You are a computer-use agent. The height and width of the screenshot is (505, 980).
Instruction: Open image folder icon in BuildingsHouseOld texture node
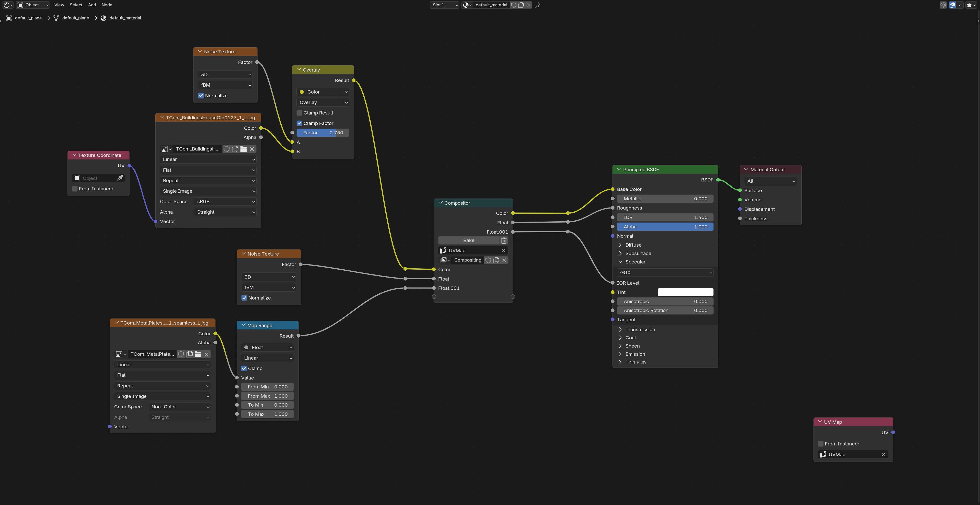pyautogui.click(x=244, y=149)
